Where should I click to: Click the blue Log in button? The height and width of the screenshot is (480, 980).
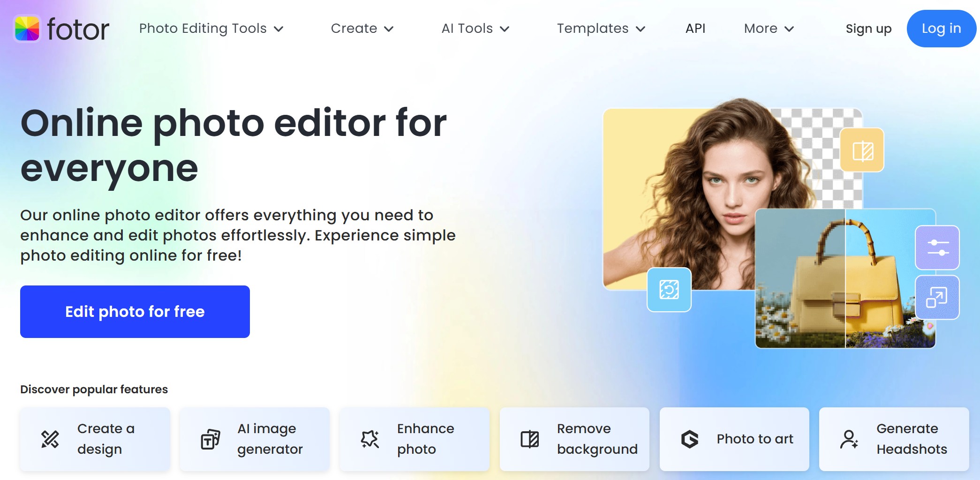click(x=941, y=29)
